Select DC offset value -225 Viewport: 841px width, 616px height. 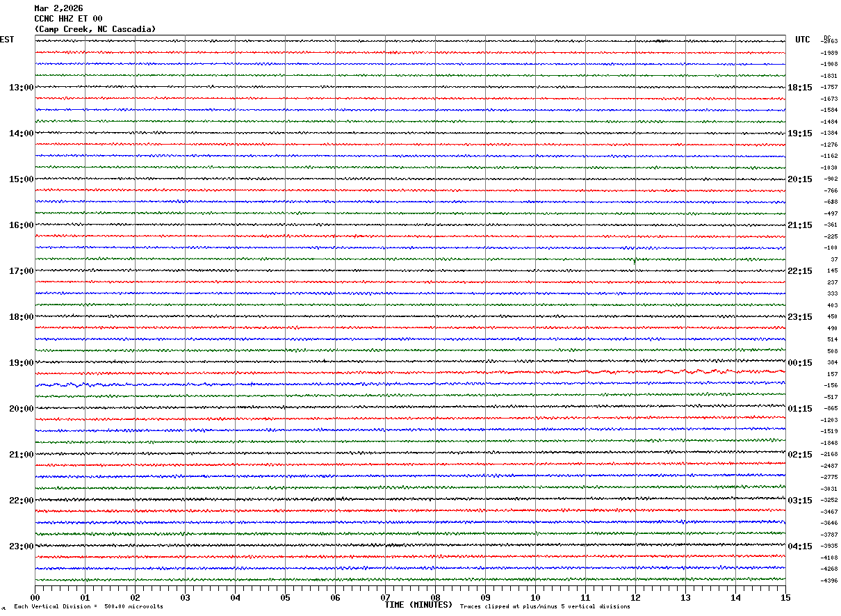coord(831,236)
